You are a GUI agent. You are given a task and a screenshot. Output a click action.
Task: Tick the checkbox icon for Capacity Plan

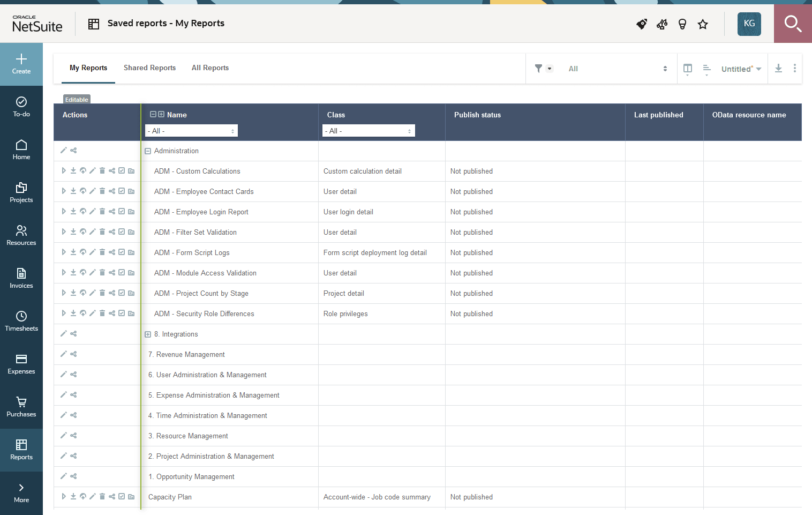click(122, 497)
